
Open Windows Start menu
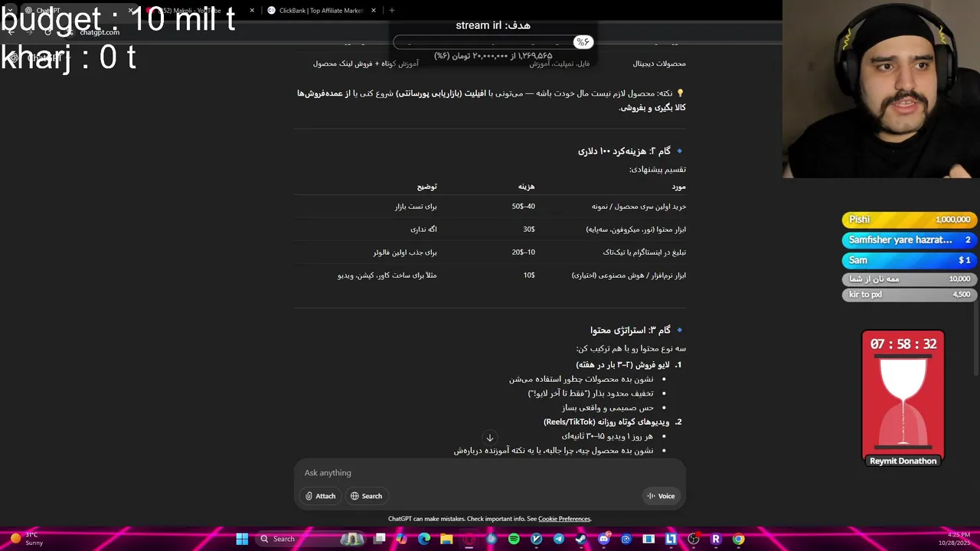(242, 539)
